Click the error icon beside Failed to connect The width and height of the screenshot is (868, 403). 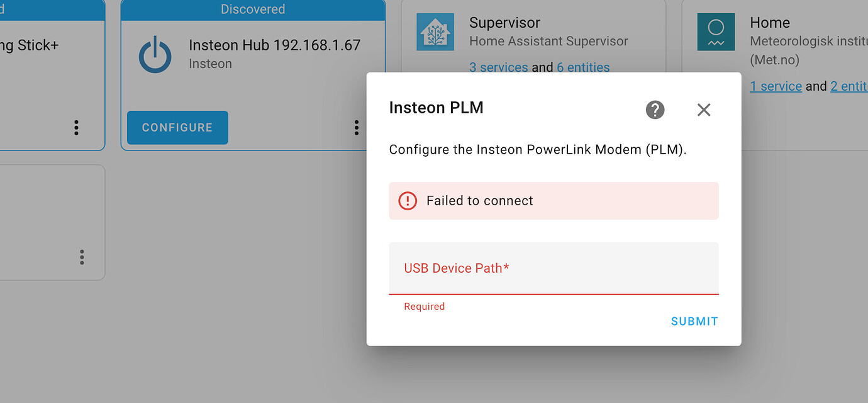(x=407, y=200)
